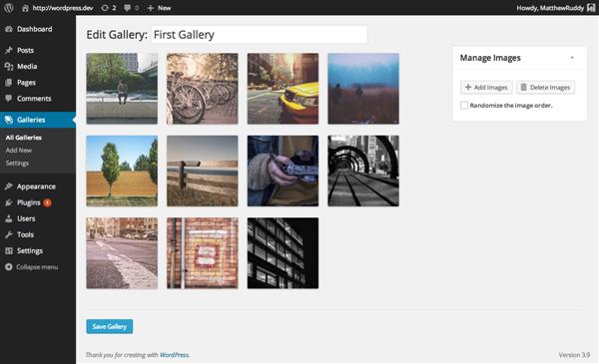
Task: Collapse the Manage Images panel arrow
Action: click(572, 58)
